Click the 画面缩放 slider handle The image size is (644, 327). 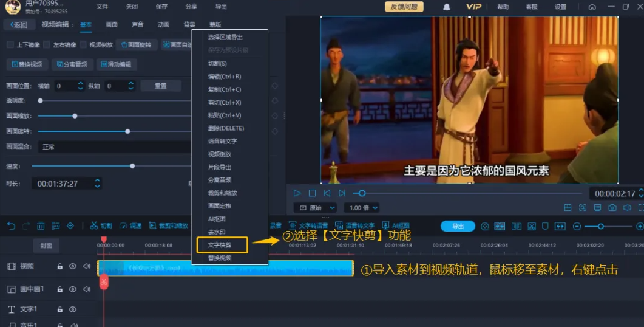tap(75, 116)
